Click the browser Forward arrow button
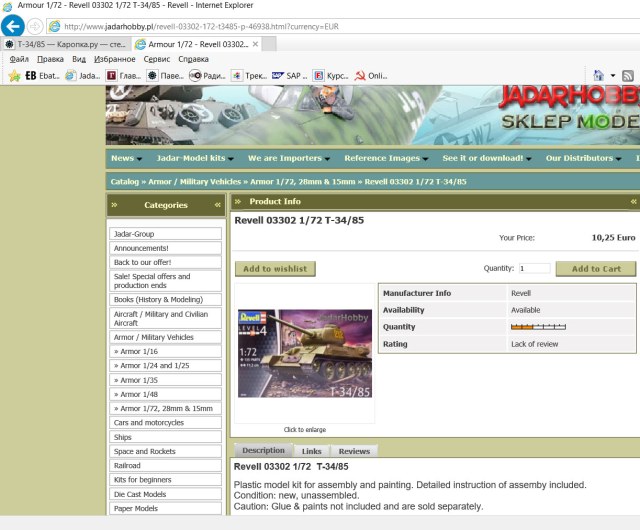 click(37, 26)
